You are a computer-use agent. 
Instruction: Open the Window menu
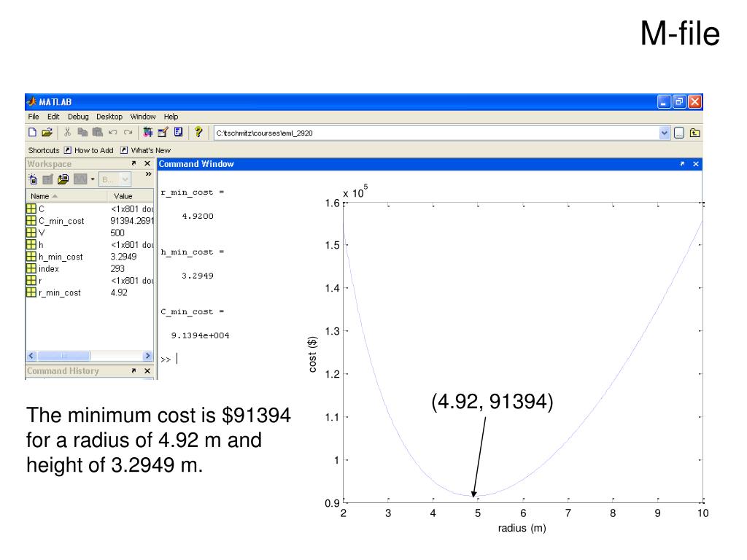tap(143, 117)
